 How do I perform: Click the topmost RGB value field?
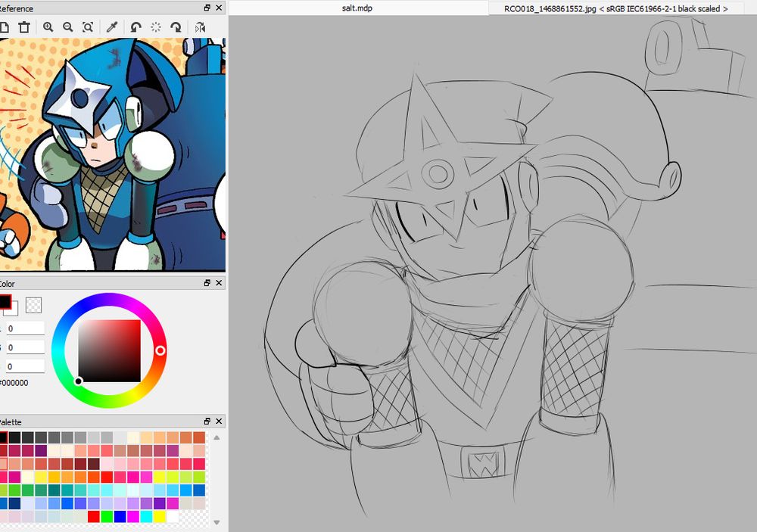click(25, 328)
